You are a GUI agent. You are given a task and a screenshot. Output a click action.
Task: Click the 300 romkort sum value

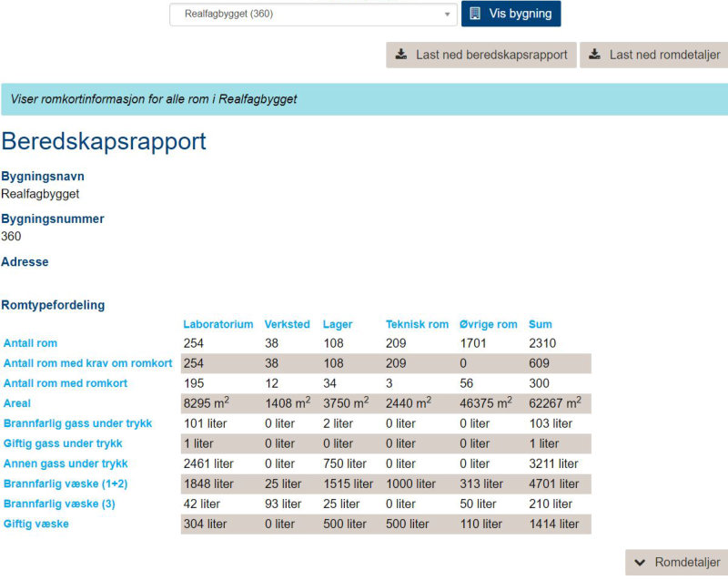coord(539,383)
